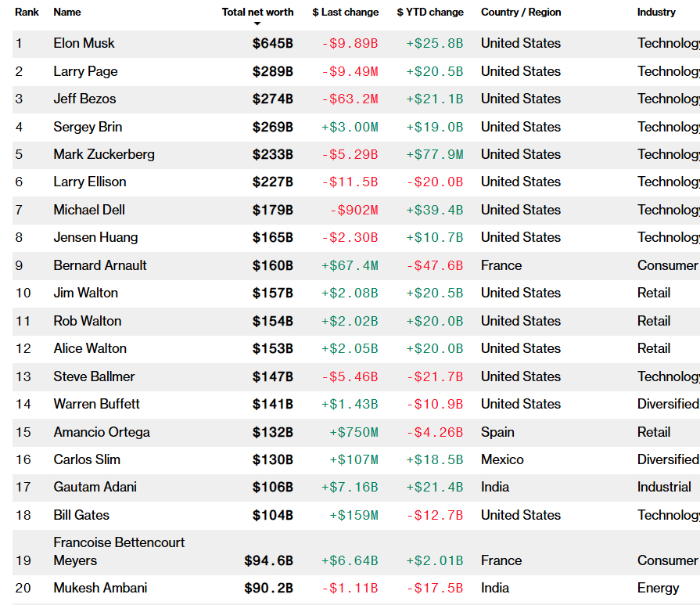Sort by $ YTD change header
700x605 pixels.
click(x=430, y=13)
